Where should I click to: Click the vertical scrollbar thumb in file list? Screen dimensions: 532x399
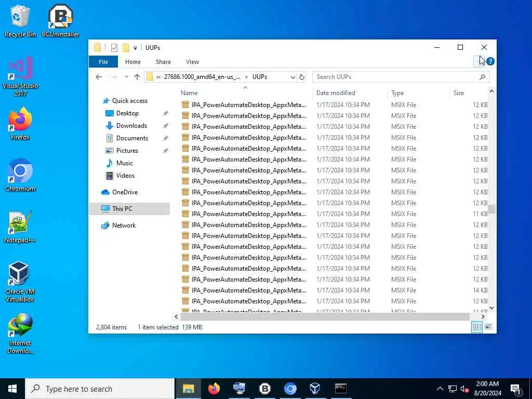tap(491, 209)
